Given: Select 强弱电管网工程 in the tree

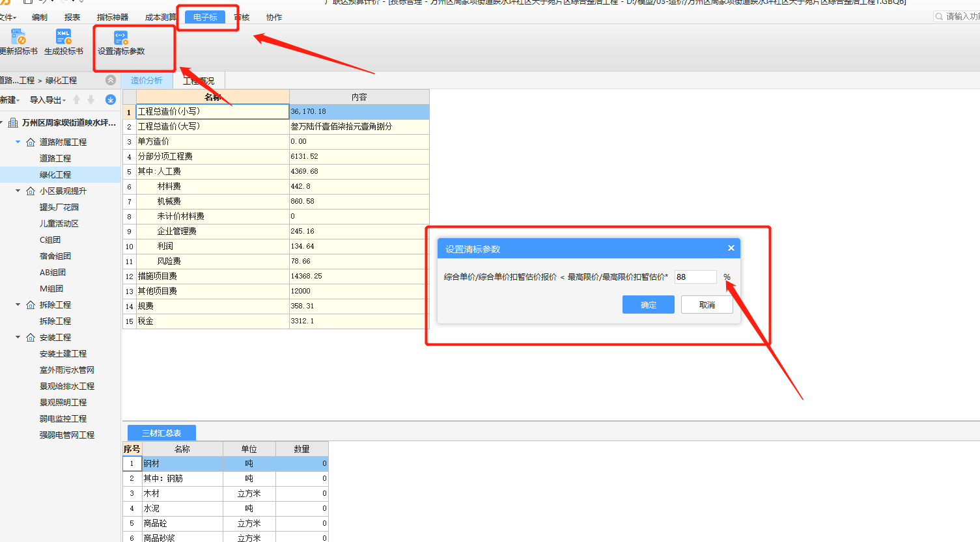Looking at the screenshot, I should click(67, 435).
